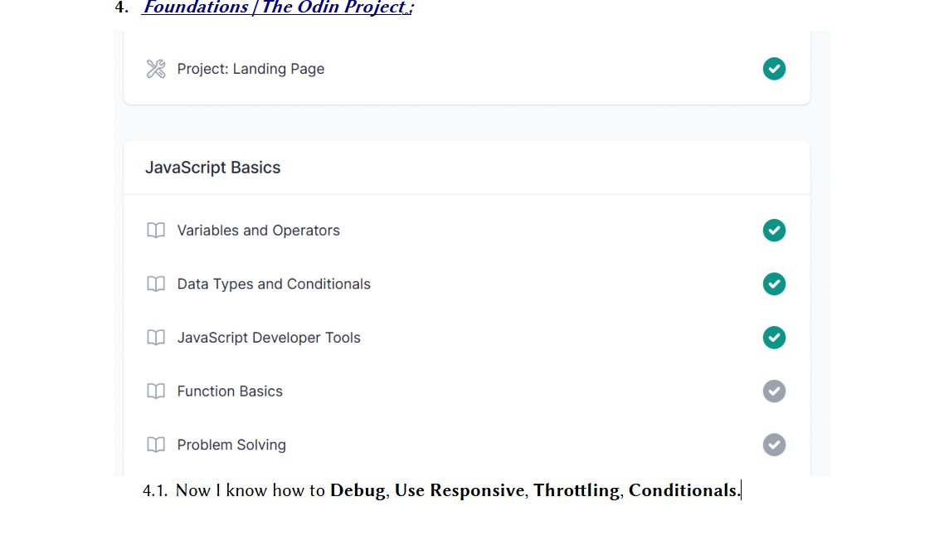
Task: Toggle the green checkmark for Project: Landing Page
Action: [x=774, y=69]
